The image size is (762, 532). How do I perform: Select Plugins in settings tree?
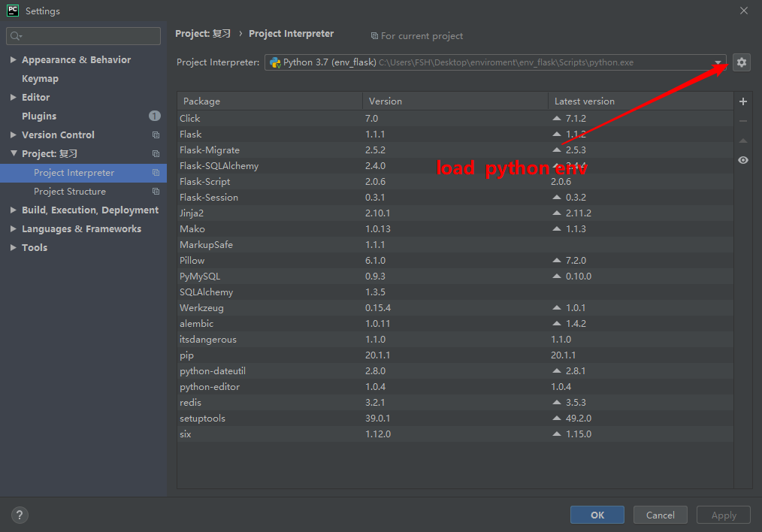click(x=39, y=116)
